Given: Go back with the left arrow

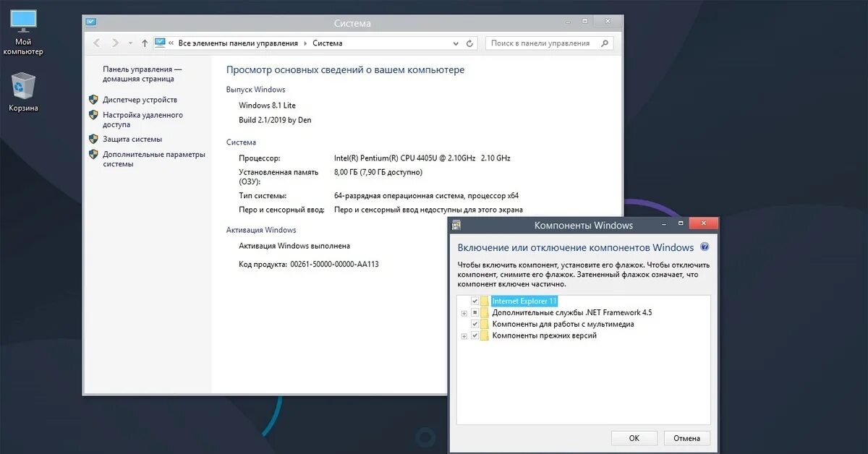Looking at the screenshot, I should click(97, 43).
